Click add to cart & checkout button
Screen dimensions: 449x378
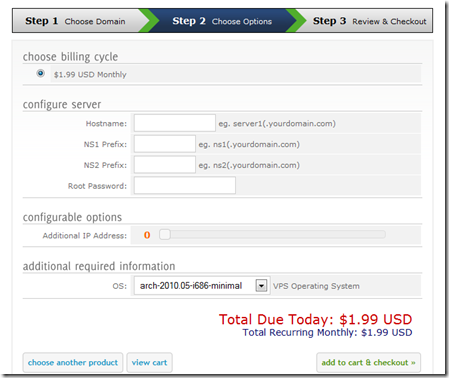(x=368, y=362)
